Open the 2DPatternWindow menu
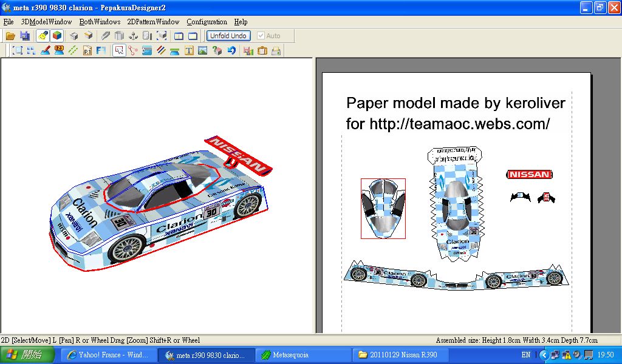The width and height of the screenshot is (622, 364). [x=153, y=22]
